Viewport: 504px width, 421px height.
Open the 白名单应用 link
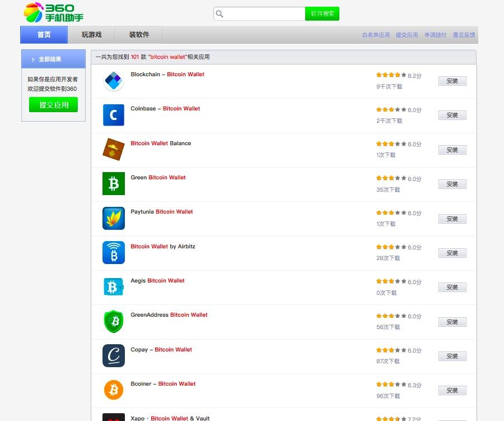tap(376, 35)
